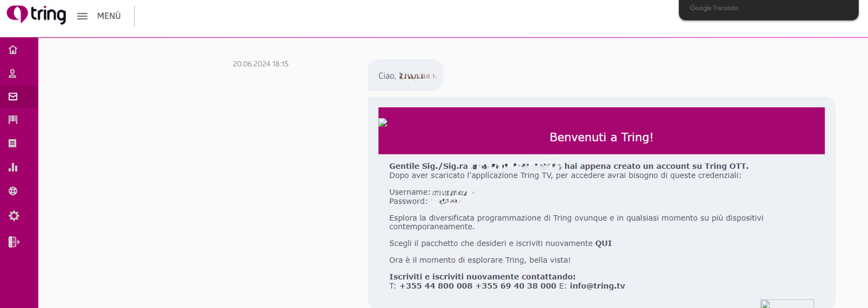This screenshot has height=308, width=868.
Task: Select the mail envelope sidebar icon
Action: coord(13,96)
